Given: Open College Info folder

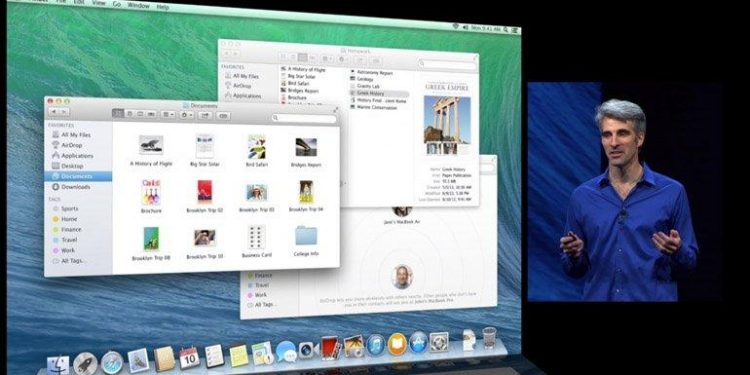Looking at the screenshot, I should pos(306,236).
